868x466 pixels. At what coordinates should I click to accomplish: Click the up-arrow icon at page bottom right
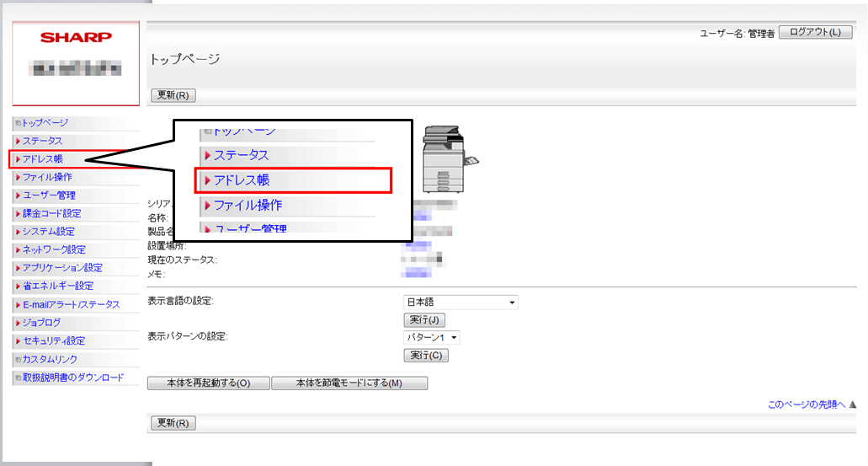(x=853, y=404)
